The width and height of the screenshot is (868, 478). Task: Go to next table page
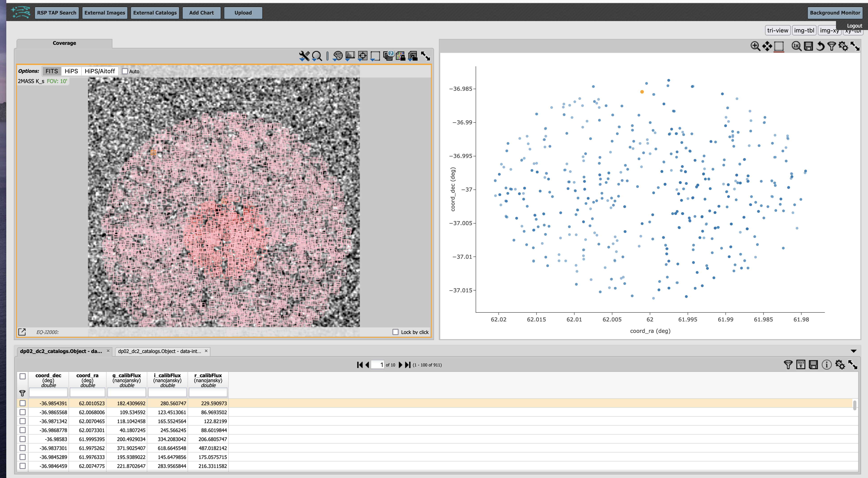[400, 365]
